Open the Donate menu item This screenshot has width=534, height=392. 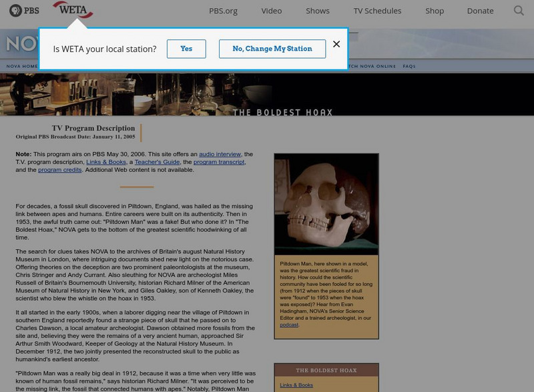click(480, 11)
